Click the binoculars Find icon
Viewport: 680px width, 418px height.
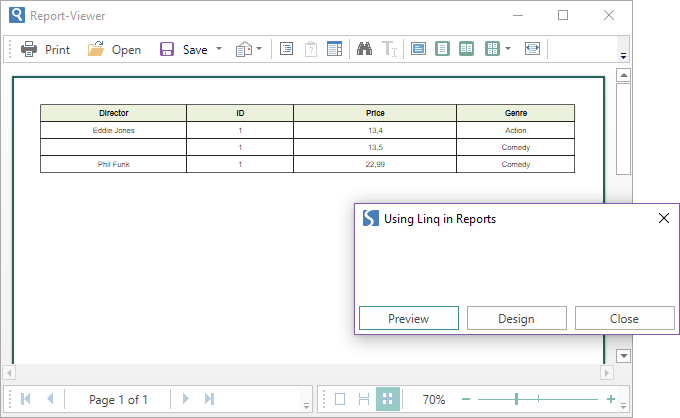[364, 49]
